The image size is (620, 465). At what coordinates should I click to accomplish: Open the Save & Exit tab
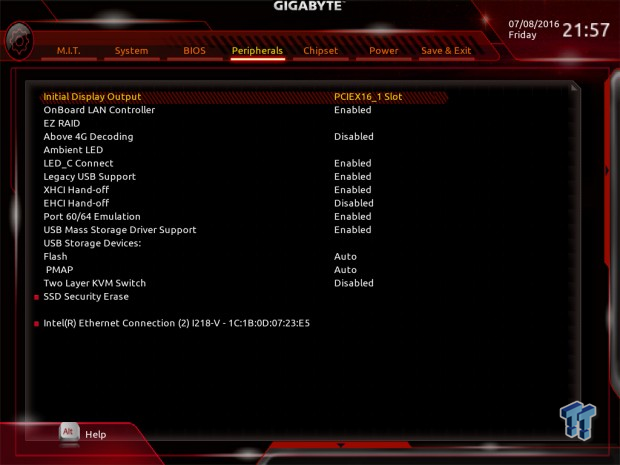coord(446,51)
